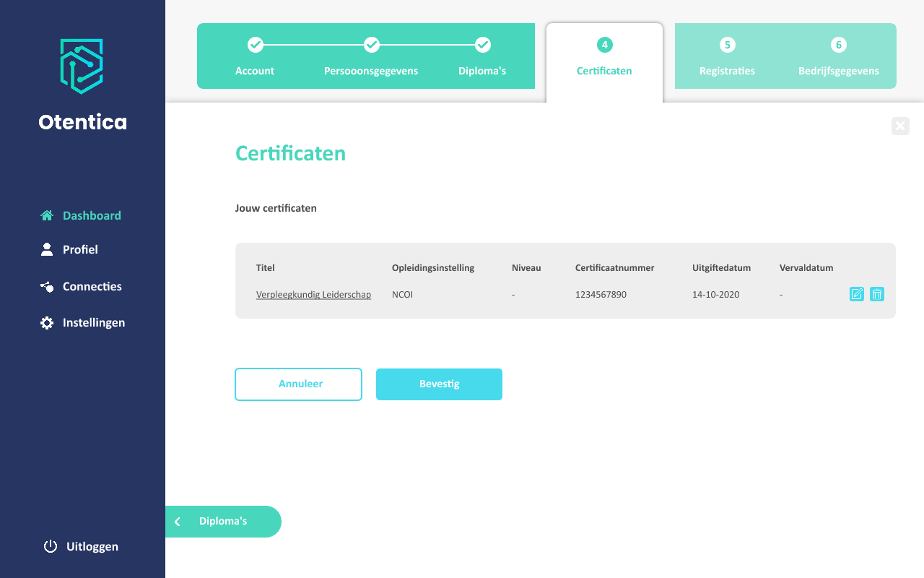Click the Persooonsgegevens step checkmark
Viewport: 924px width, 578px height.
click(x=371, y=45)
